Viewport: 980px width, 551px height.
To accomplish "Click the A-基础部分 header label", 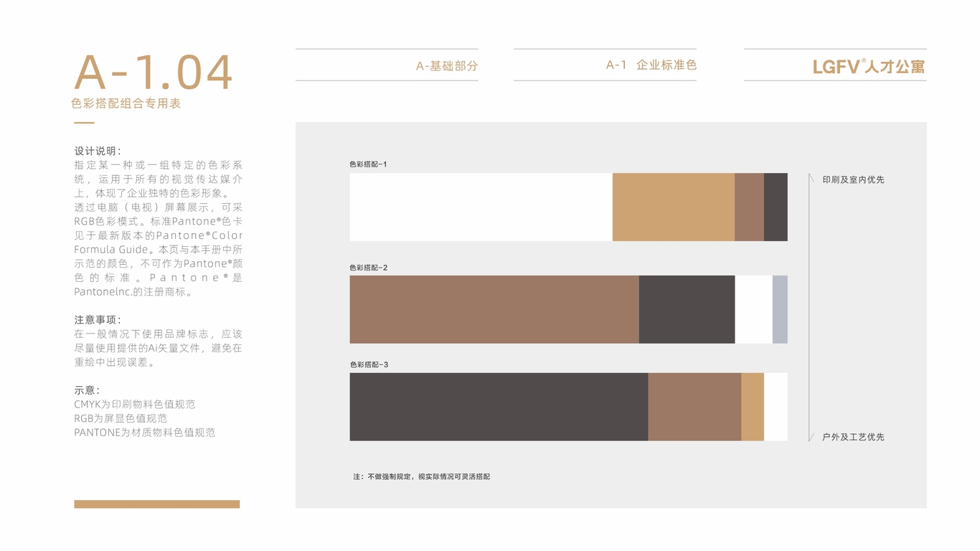I will point(447,66).
